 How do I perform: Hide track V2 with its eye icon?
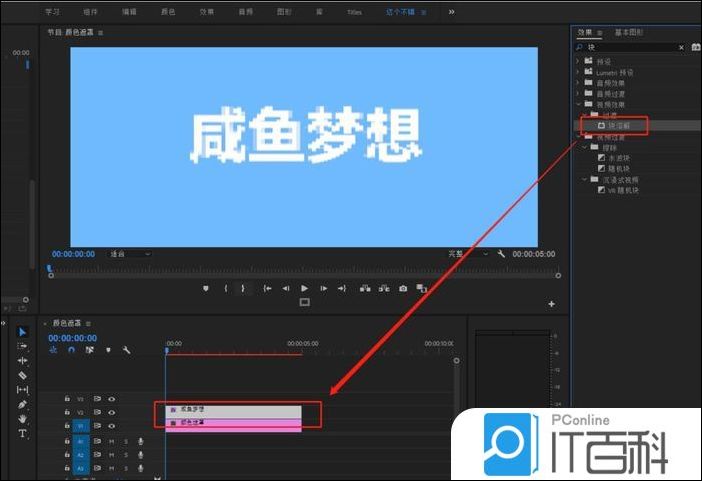point(111,412)
